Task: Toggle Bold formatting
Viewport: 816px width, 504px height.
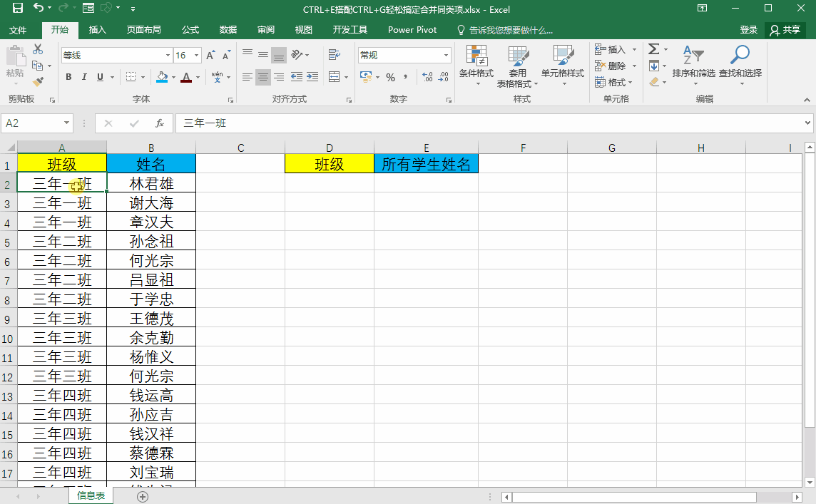Action: pos(68,77)
